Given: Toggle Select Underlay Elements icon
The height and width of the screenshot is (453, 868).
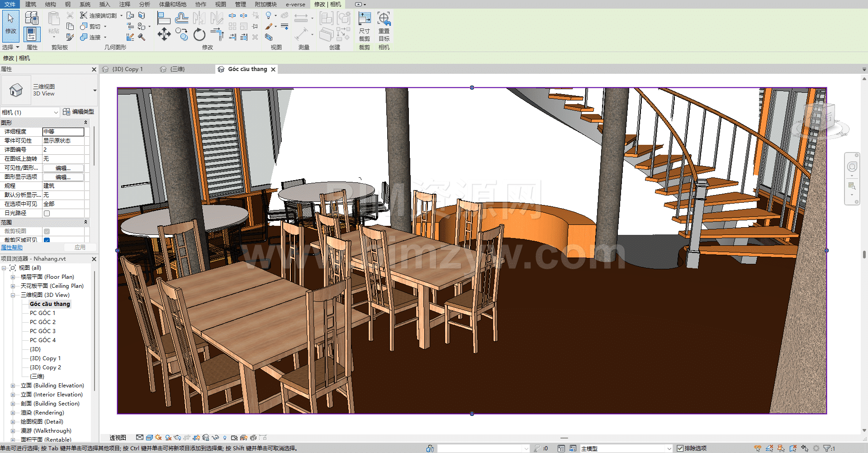Looking at the screenshot, I should click(769, 448).
